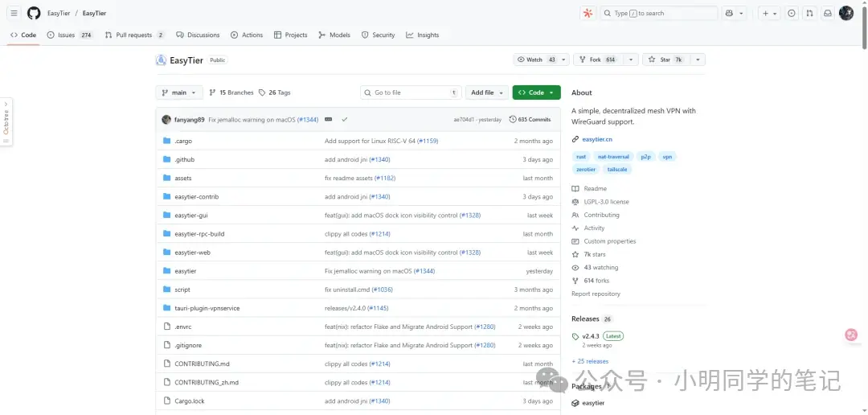This screenshot has height=415, width=868.
Task: Open the Star lists caret
Action: [698, 60]
